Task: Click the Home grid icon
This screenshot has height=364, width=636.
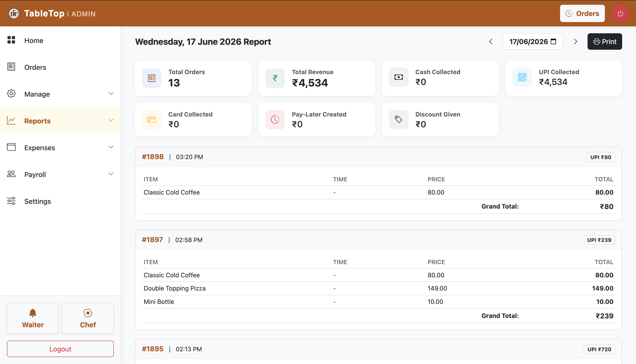Action: 11,40
